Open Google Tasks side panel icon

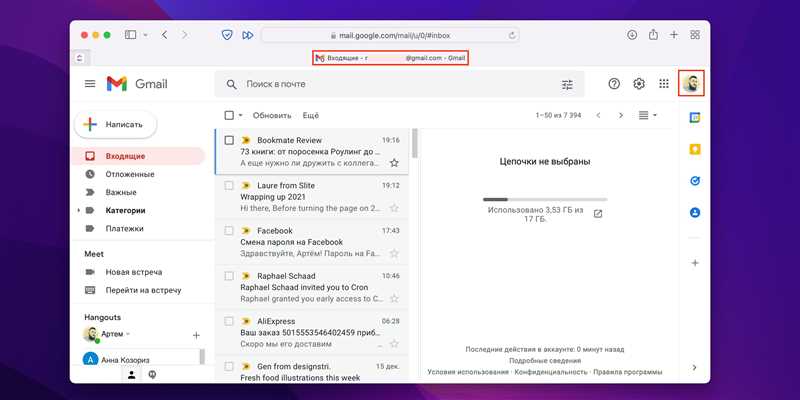(694, 181)
